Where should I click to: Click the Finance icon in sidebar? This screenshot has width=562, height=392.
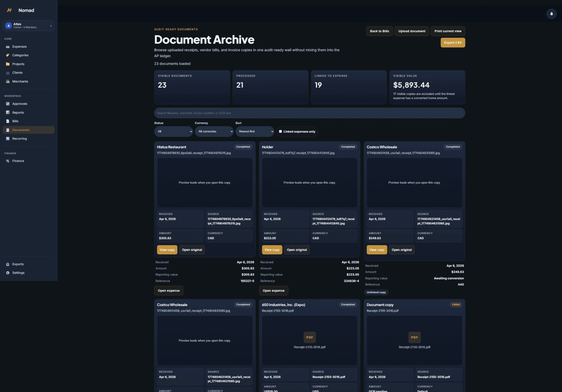pyautogui.click(x=8, y=161)
